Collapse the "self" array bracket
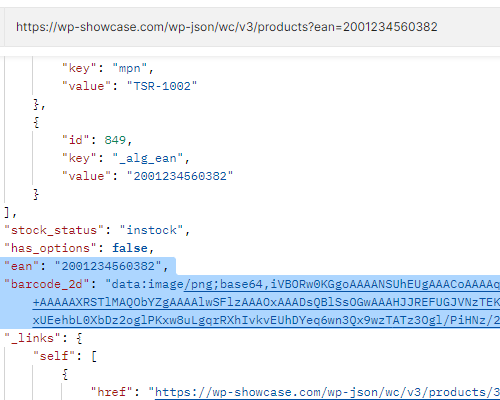 pos(94,356)
